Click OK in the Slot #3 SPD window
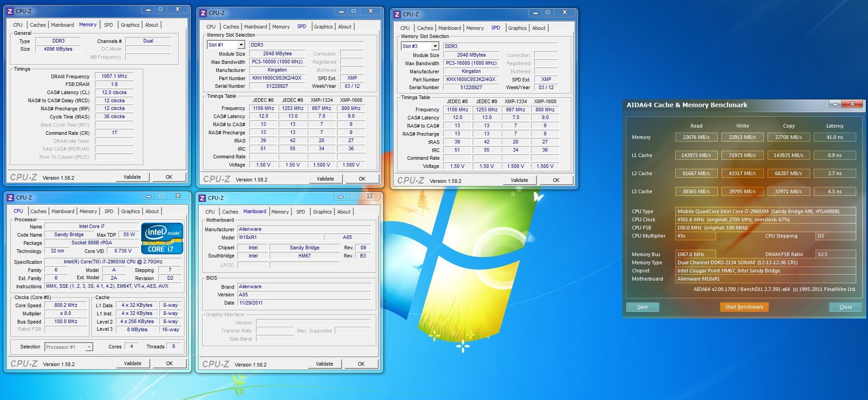This screenshot has width=868, height=400. [556, 180]
